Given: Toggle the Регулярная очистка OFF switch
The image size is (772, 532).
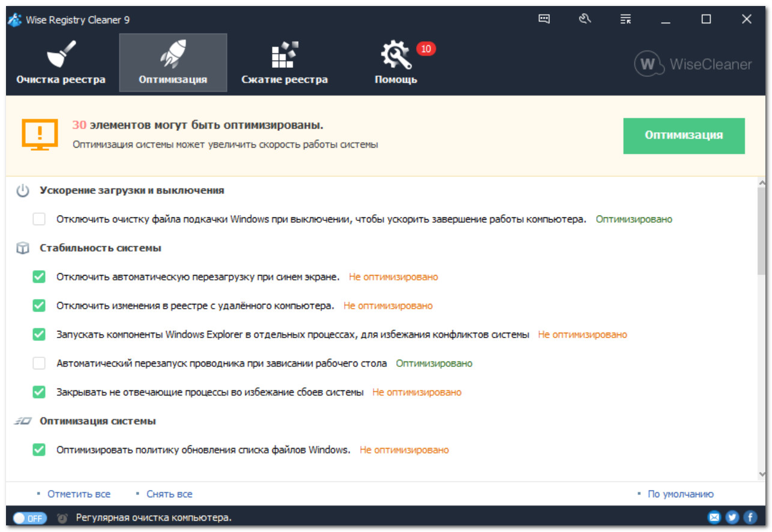Looking at the screenshot, I should point(30,518).
